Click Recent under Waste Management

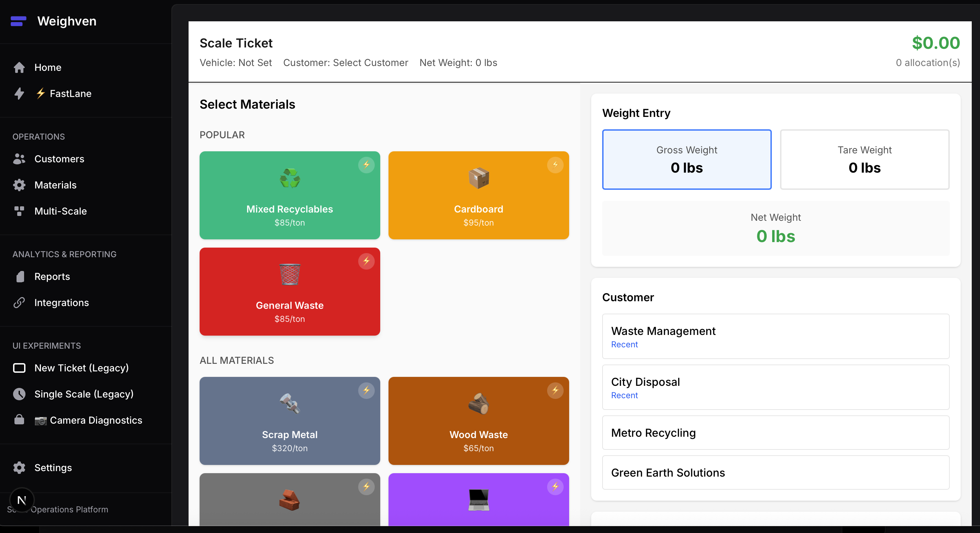(x=624, y=345)
